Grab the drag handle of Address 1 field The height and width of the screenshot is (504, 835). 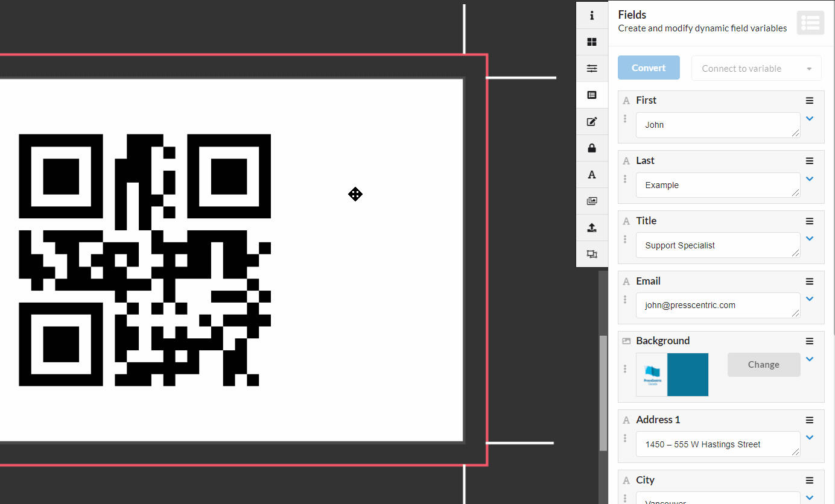pyautogui.click(x=625, y=438)
